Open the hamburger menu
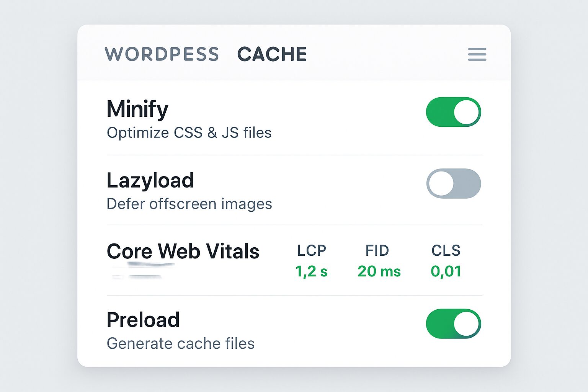The image size is (588, 392). coord(477,55)
